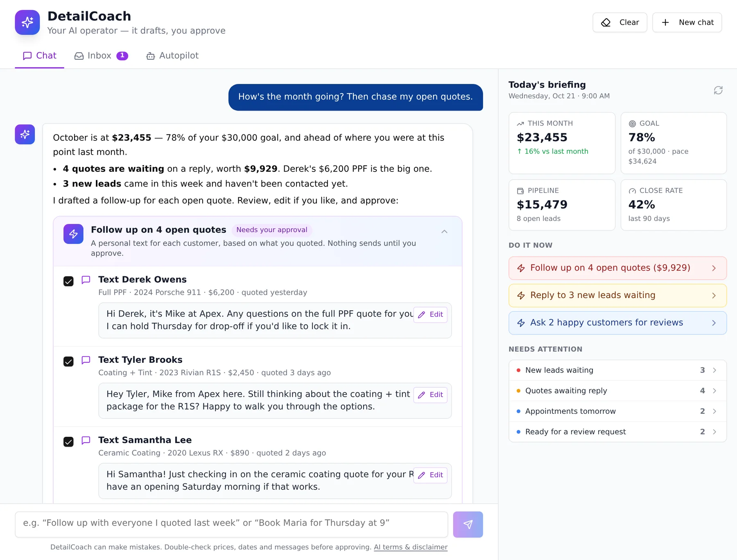Click the trend icon in This Month card
This screenshot has width=737, height=560.
(520, 124)
